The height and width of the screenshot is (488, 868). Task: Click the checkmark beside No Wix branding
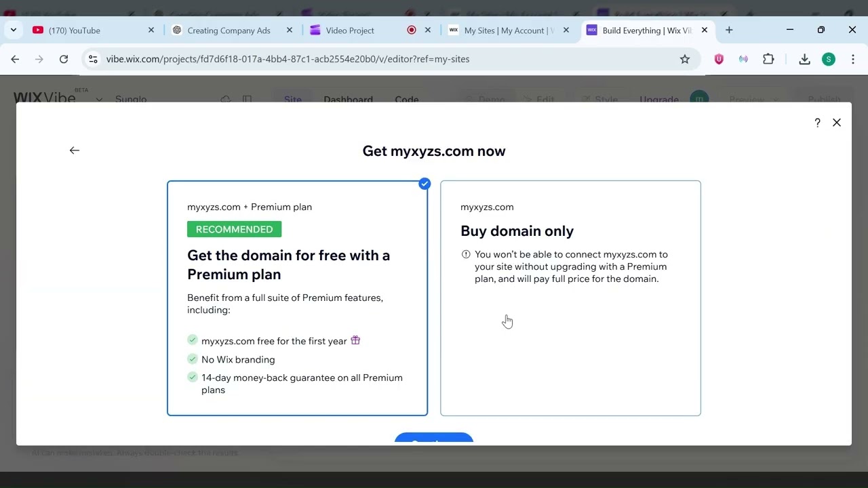(193, 359)
